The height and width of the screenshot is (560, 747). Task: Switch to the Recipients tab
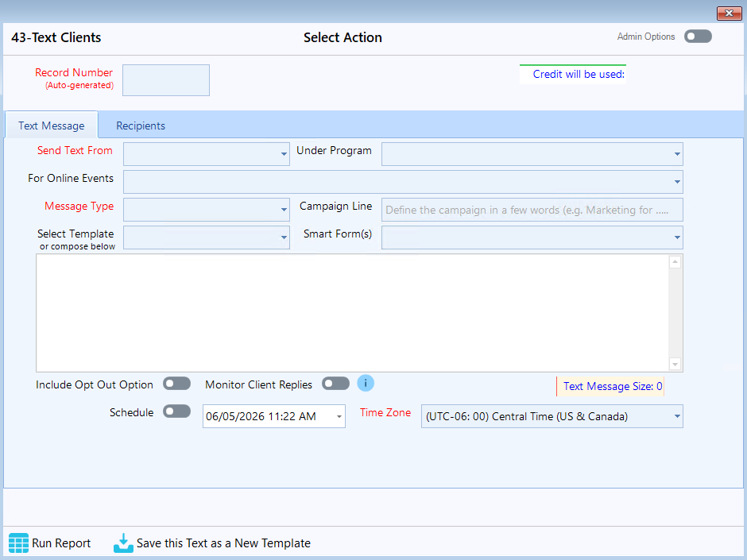coord(141,126)
